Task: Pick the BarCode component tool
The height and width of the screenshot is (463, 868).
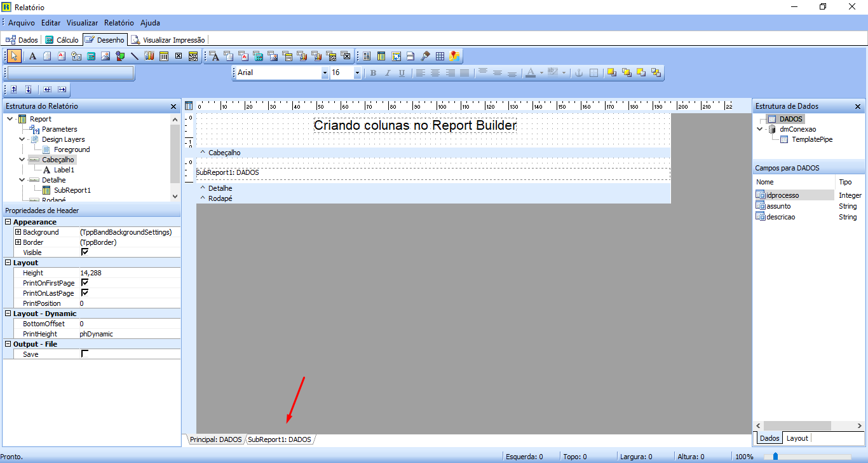Action: 164,56
